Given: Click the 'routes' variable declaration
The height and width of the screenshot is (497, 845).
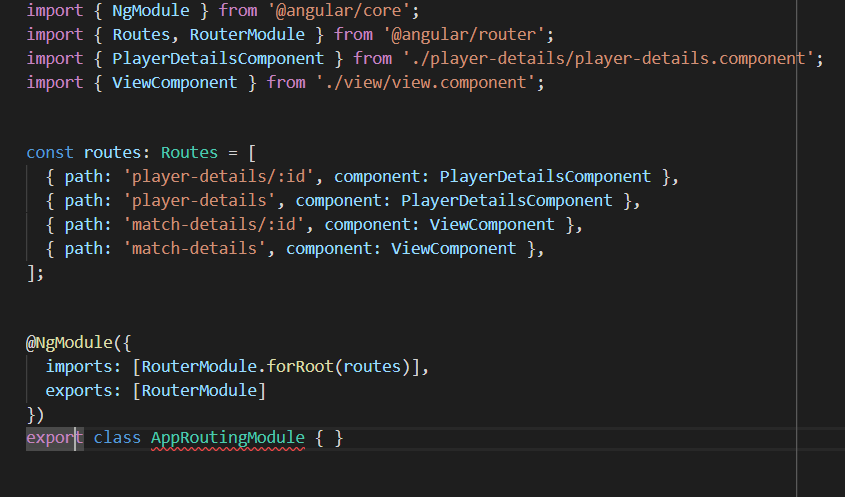Looking at the screenshot, I should [x=113, y=153].
